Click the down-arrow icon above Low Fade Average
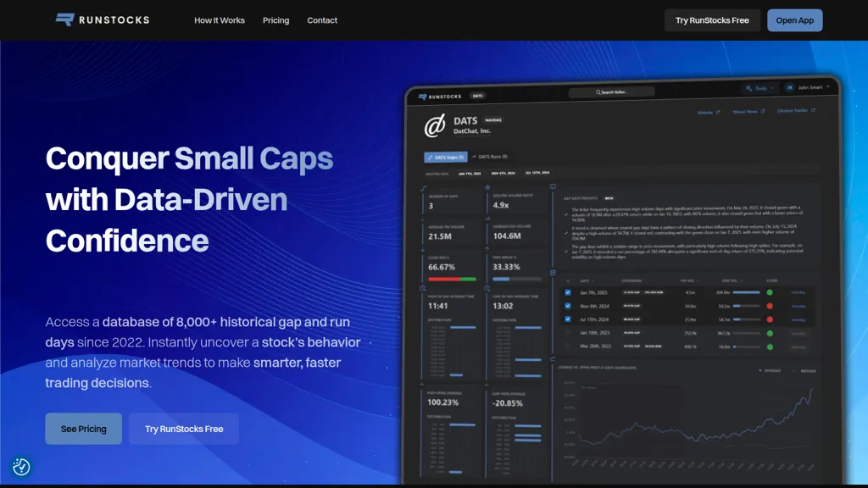 tap(487, 385)
